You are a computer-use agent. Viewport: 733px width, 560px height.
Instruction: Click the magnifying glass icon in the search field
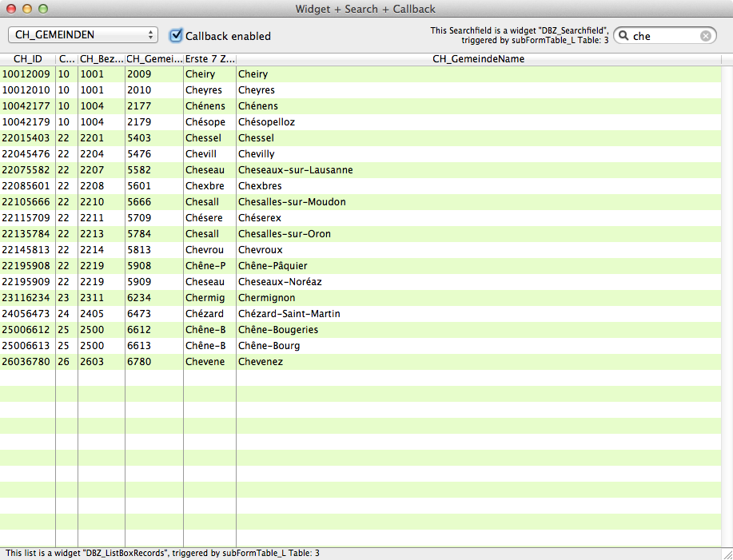623,35
